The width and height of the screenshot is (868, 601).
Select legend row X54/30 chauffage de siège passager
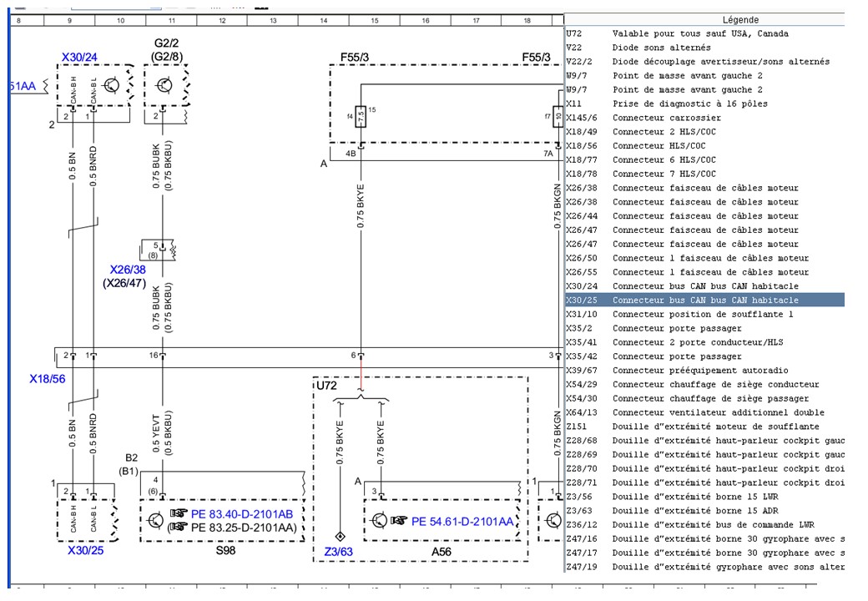coord(704,398)
